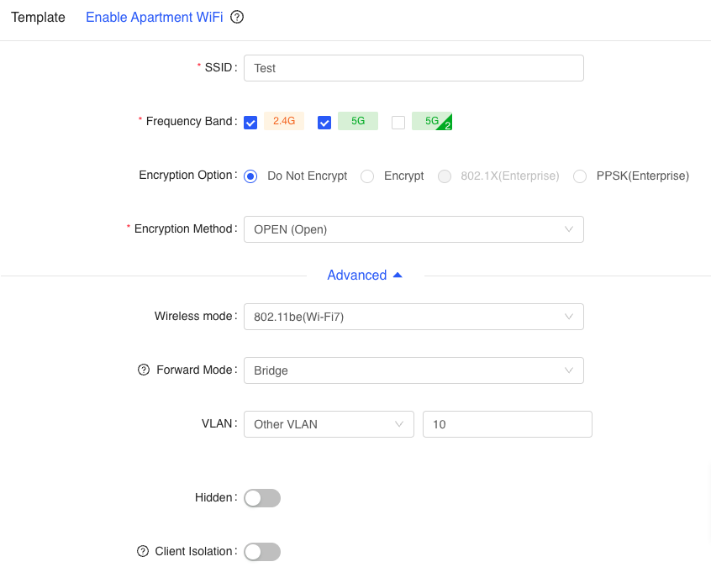Open Enable Apartment WiFi tab
711x588 pixels.
pyautogui.click(x=154, y=18)
